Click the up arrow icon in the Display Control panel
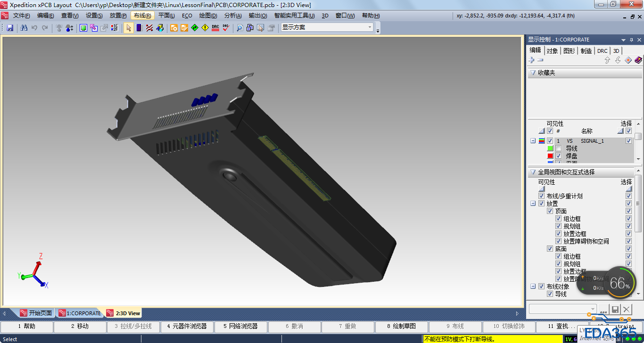Screen dimensions: 644x343 tap(607, 60)
